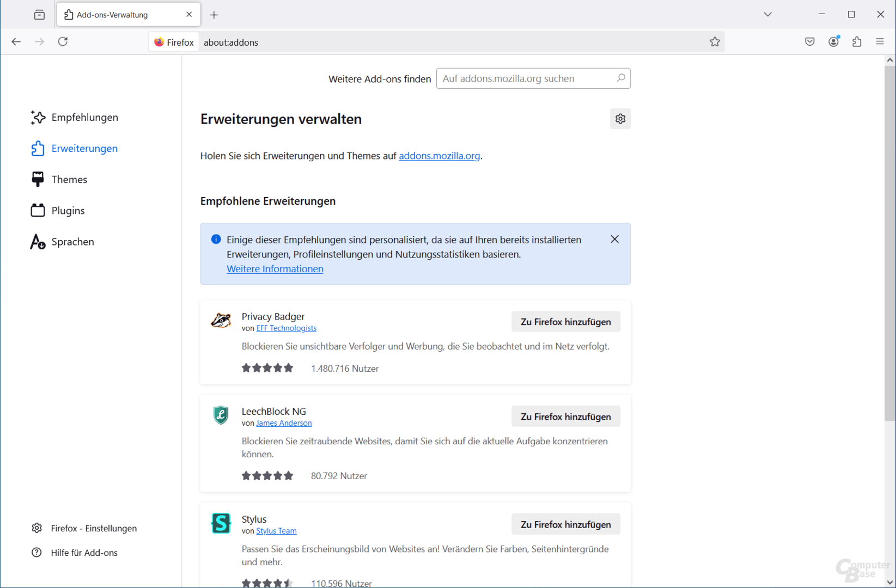Click the page scrollbar thumb

(x=890, y=243)
